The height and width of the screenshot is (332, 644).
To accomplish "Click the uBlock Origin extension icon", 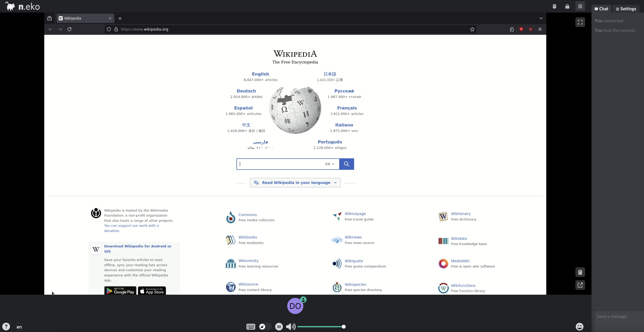I will point(530,29).
